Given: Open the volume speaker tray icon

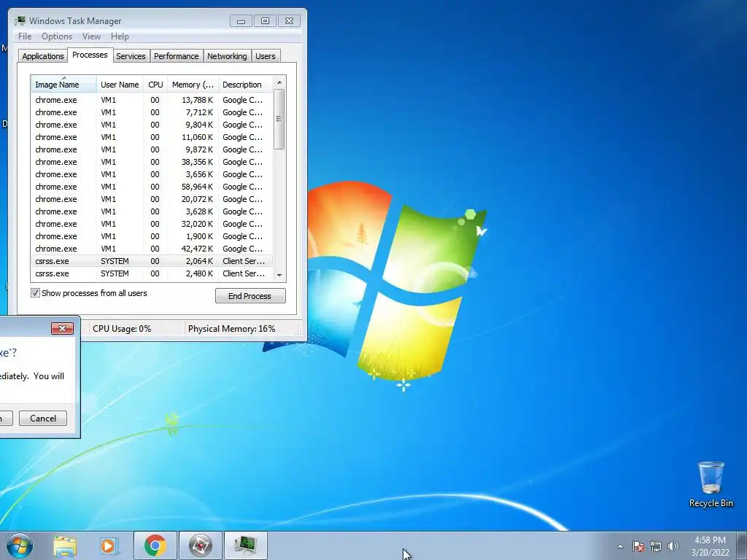Looking at the screenshot, I should tap(673, 546).
